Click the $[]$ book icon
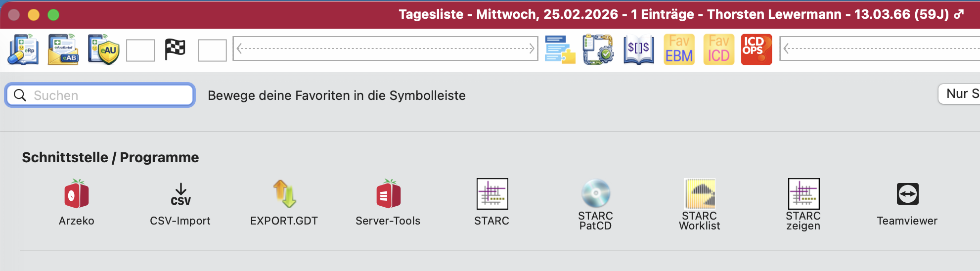This screenshot has height=271, width=980. coord(639,49)
